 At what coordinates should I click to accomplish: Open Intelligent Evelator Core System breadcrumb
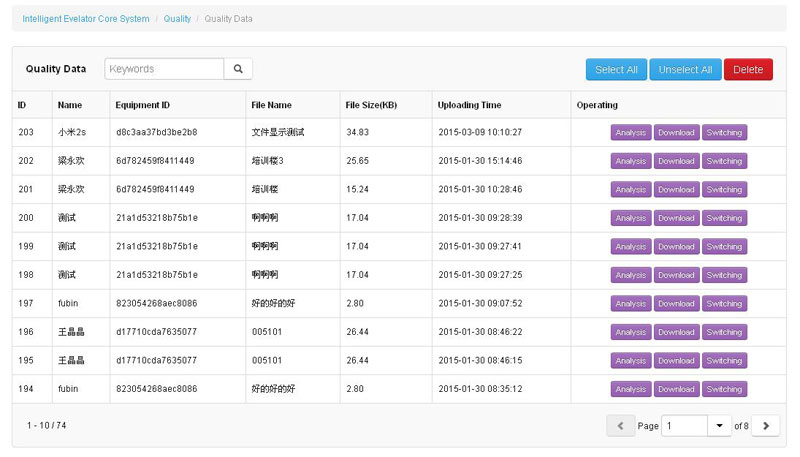(x=86, y=19)
